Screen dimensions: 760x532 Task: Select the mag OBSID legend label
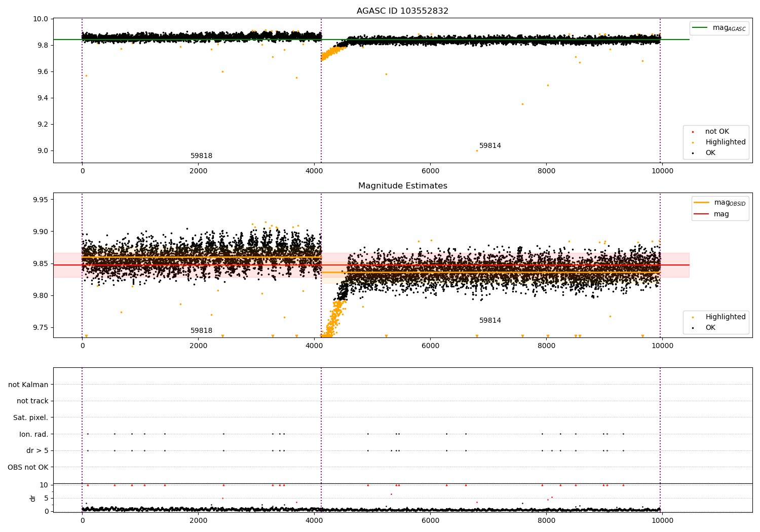pyautogui.click(x=730, y=203)
